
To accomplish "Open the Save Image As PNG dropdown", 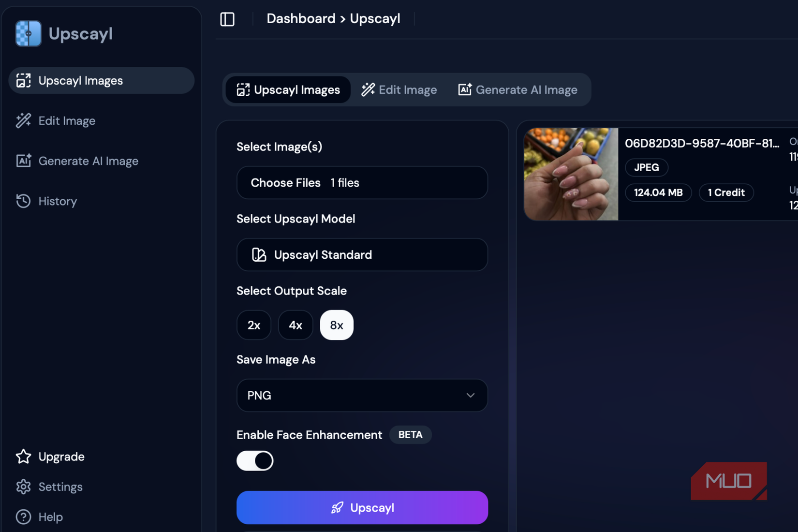I will 362,395.
